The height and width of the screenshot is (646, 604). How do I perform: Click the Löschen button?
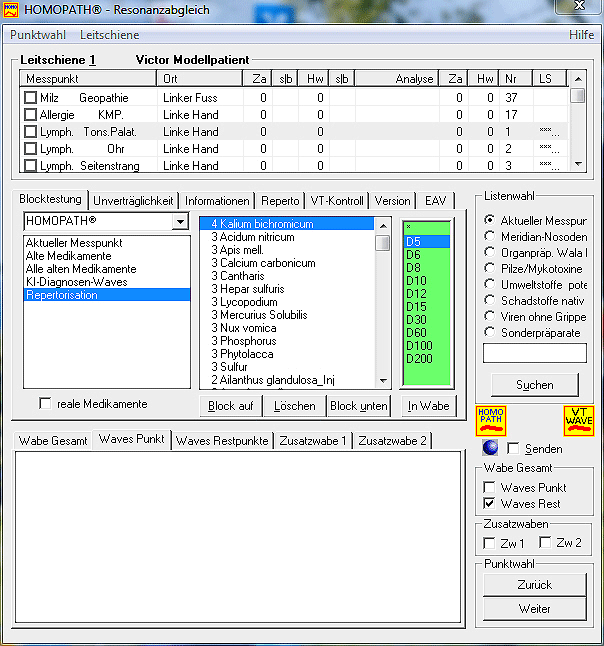tap(294, 406)
